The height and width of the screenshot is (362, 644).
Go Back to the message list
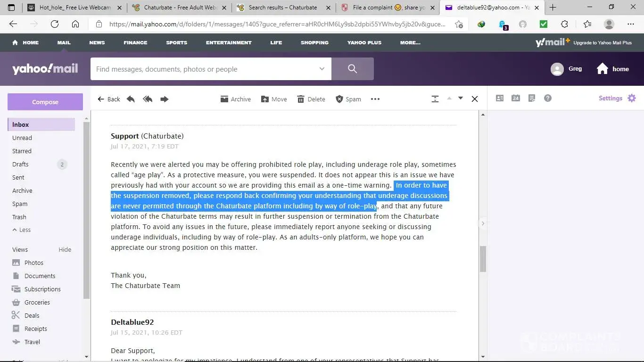109,99
